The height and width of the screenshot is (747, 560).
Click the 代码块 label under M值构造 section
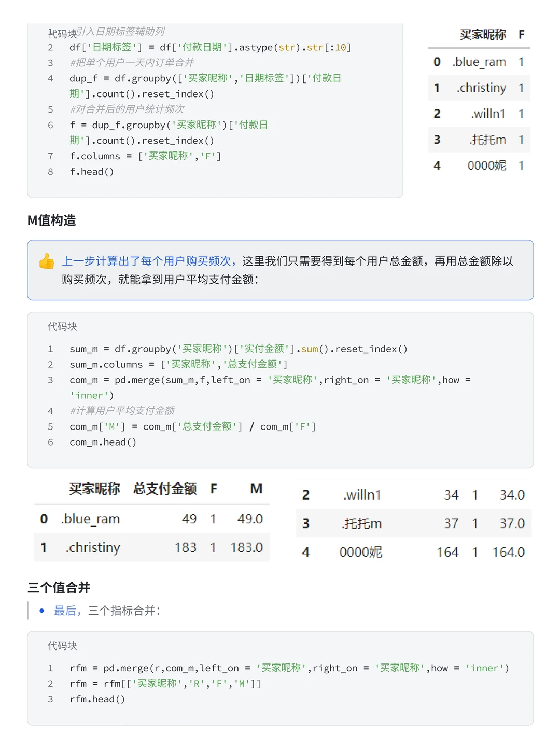click(61, 327)
